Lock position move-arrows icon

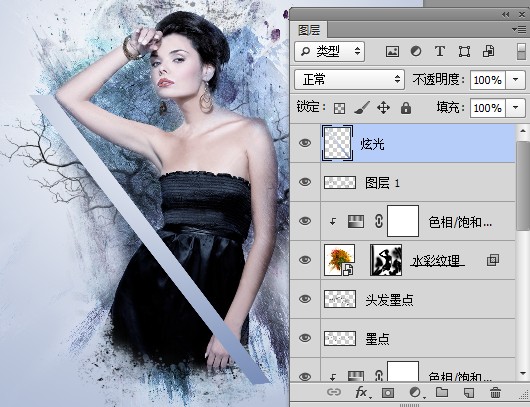pos(383,108)
